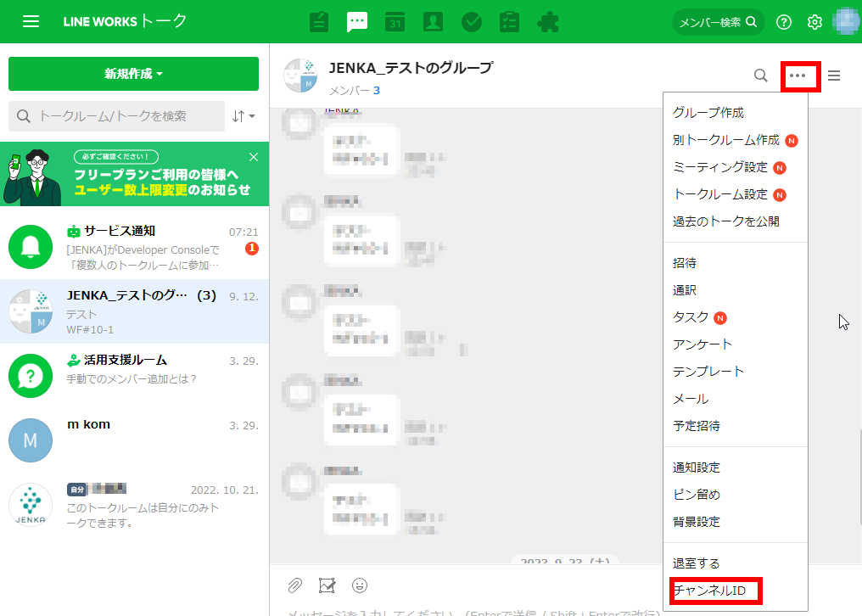862x616 pixels.
Task: Open the Board (notes) service icon
Action: 319,22
